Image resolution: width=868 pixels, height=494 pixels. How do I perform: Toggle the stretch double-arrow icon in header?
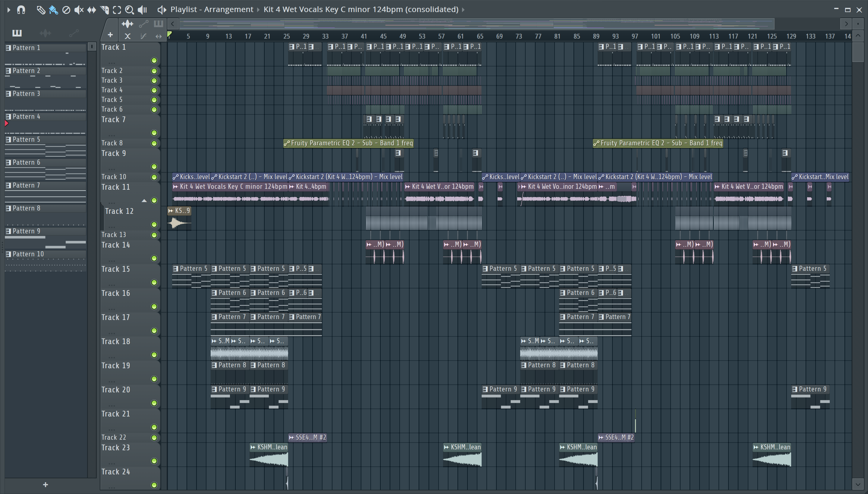click(158, 36)
